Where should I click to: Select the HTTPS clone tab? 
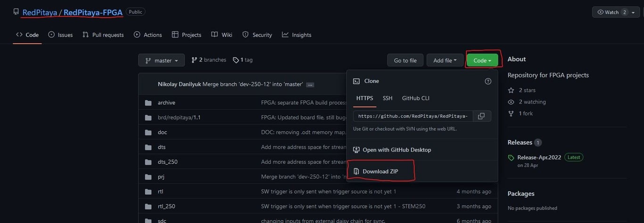tap(364, 98)
